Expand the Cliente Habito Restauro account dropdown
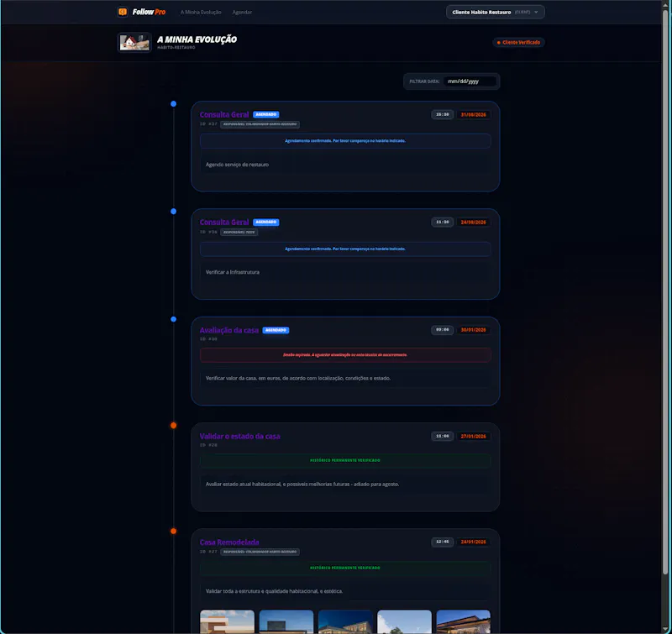The width and height of the screenshot is (672, 634). [495, 12]
